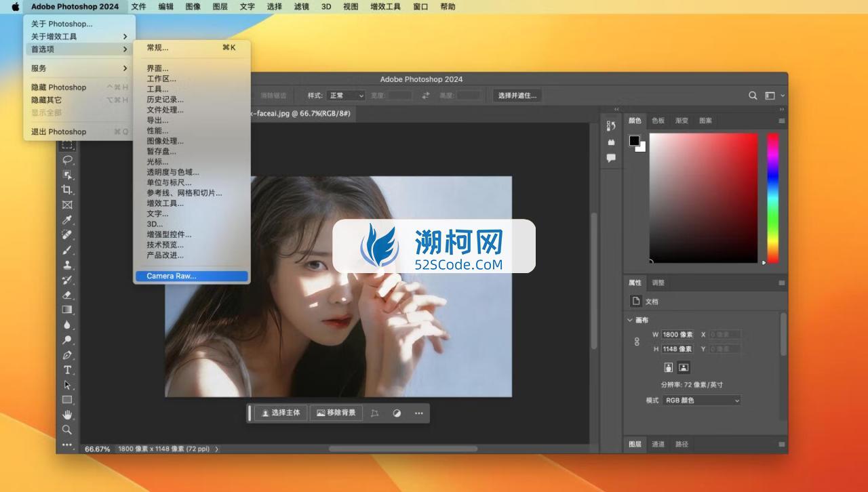The image size is (868, 492).
Task: Open the Color panel flyout menu
Action: click(x=782, y=121)
